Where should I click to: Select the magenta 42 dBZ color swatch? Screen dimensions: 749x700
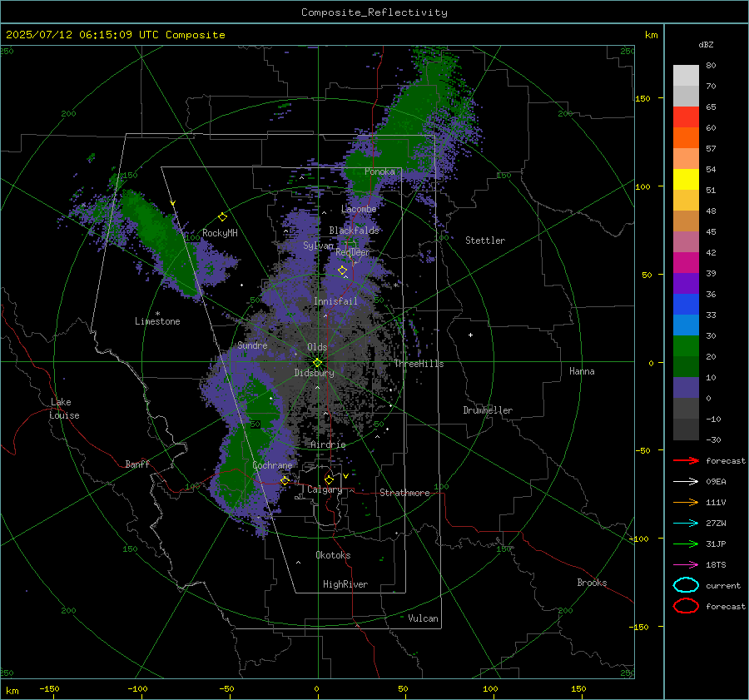[x=686, y=263]
